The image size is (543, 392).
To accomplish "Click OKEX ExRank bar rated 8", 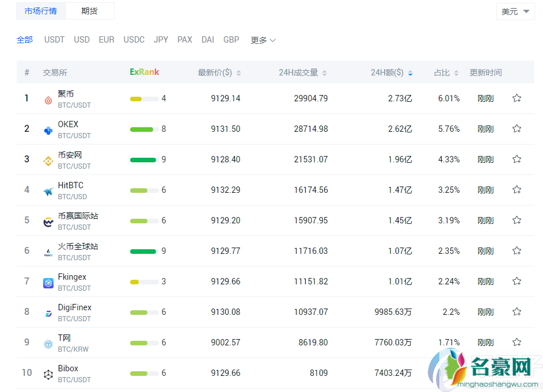I will 144,130.
